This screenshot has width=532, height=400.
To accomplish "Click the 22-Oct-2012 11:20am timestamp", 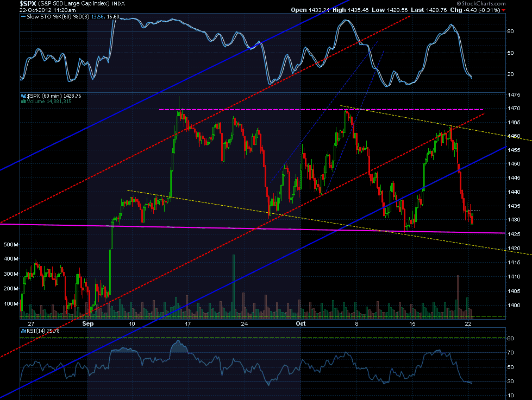I will (x=47, y=10).
